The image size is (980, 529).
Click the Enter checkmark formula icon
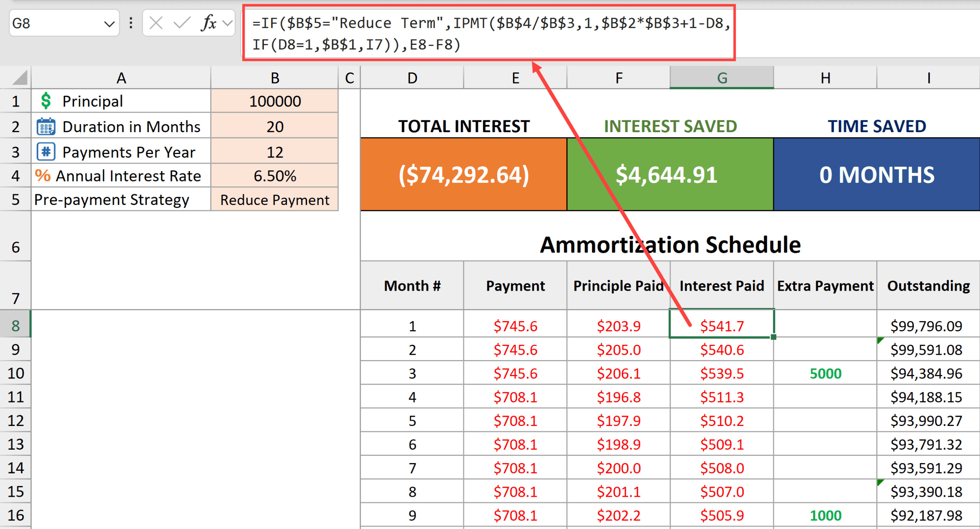tap(182, 23)
